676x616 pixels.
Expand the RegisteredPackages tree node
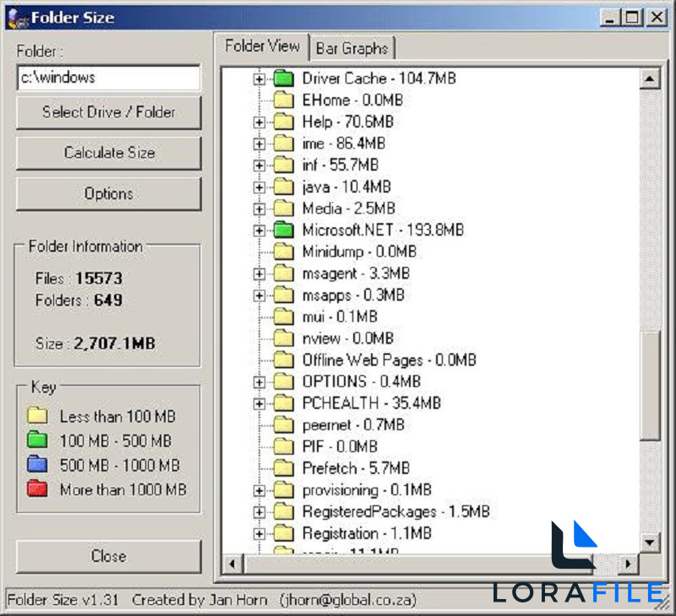[x=259, y=512]
